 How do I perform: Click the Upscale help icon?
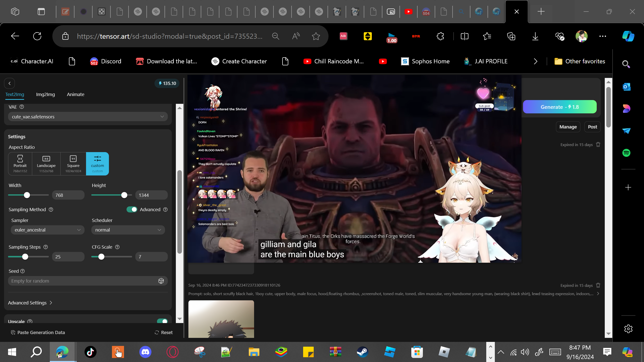click(30, 321)
